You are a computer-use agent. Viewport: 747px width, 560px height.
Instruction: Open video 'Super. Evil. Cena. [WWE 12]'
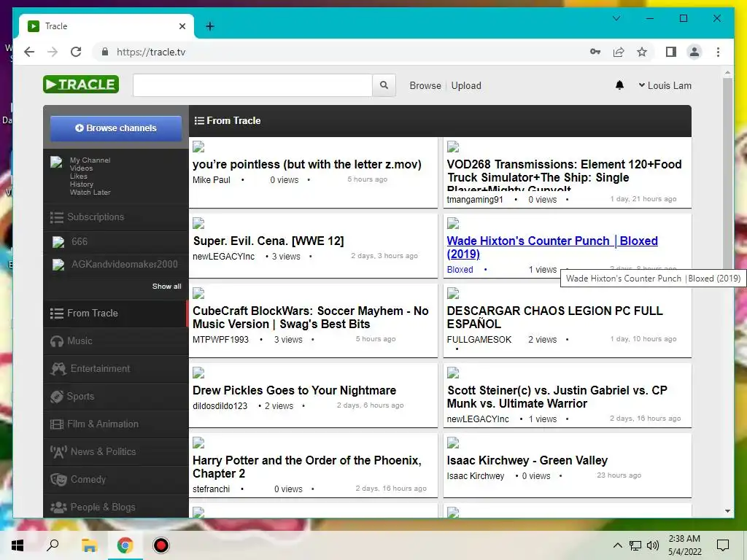tap(268, 241)
